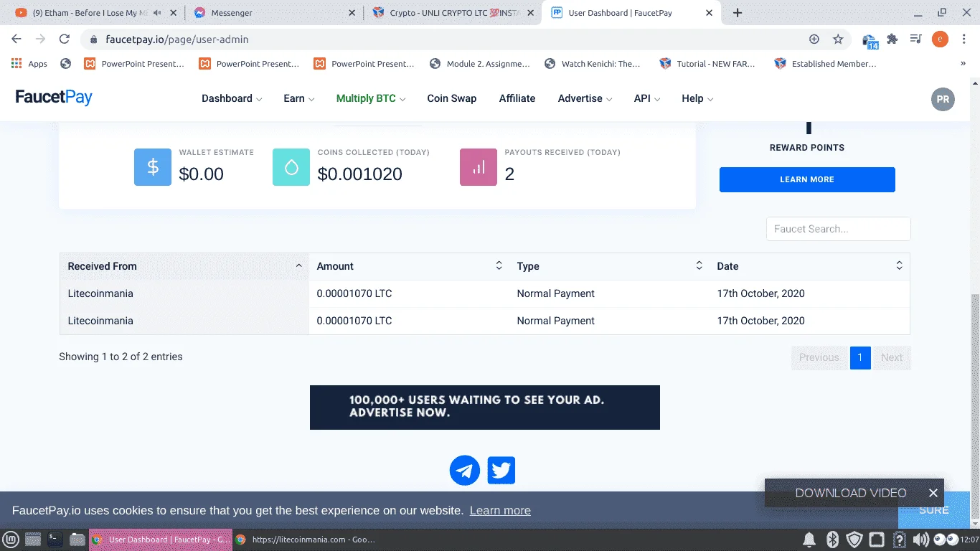Open the Bluetooth tray icon
The image size is (980, 551).
832,540
